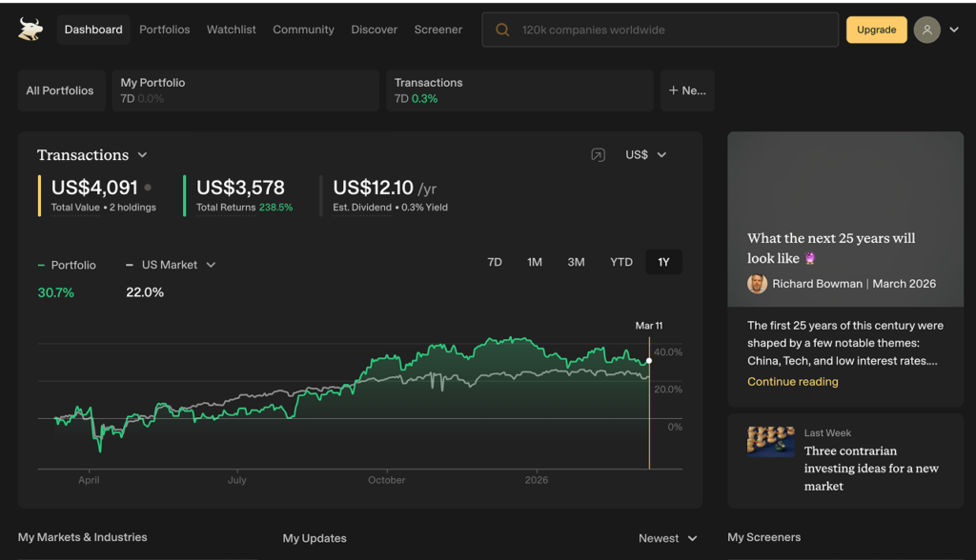Click Richard Bowman's author avatar
Screen dimensions: 976x560
(x=758, y=283)
